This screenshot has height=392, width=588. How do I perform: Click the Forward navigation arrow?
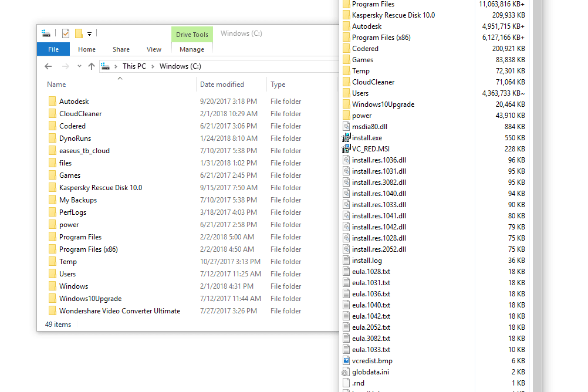pyautogui.click(x=65, y=66)
